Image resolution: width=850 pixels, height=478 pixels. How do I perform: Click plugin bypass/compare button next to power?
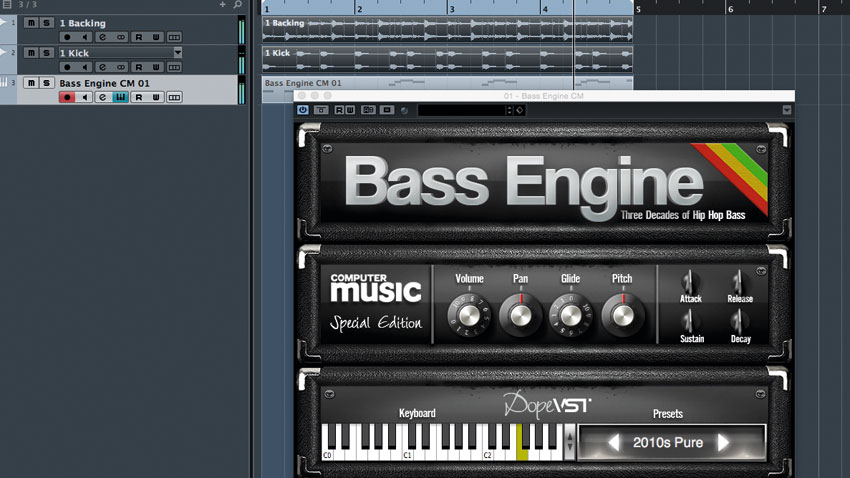(321, 110)
